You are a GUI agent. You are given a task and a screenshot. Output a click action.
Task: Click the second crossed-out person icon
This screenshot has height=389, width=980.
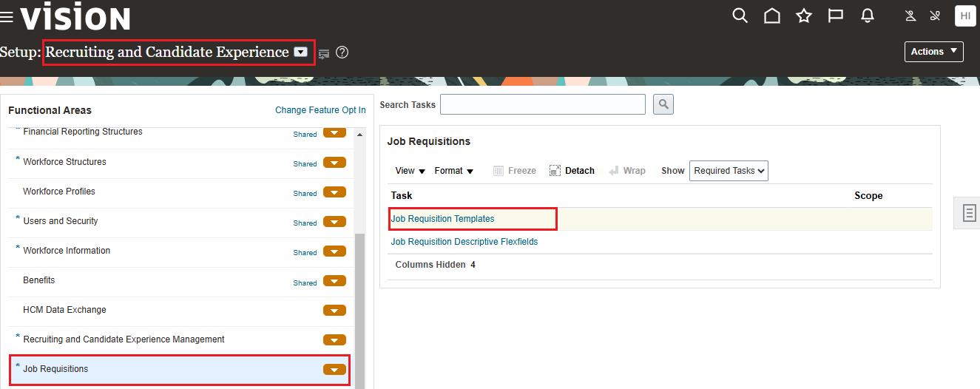tap(935, 16)
